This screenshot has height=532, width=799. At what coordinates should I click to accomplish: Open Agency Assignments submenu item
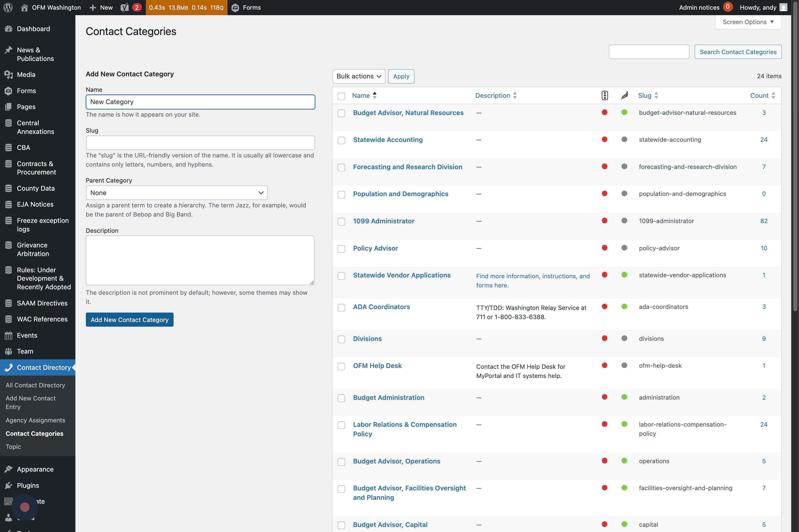[x=35, y=420]
